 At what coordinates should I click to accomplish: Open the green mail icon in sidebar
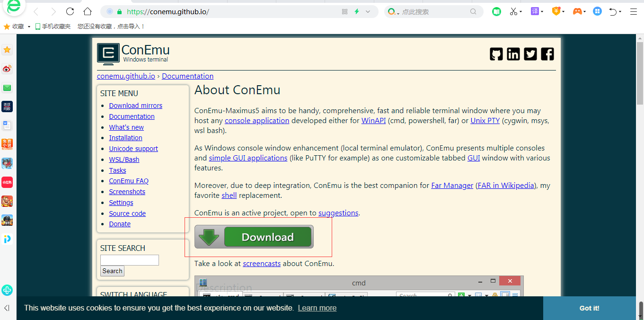7,88
